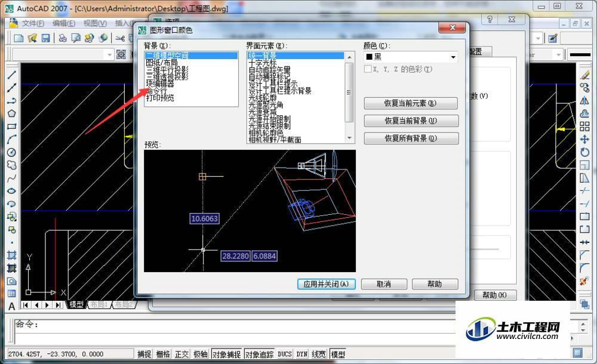Click the 恢复当前背景(U) button

coord(411,121)
